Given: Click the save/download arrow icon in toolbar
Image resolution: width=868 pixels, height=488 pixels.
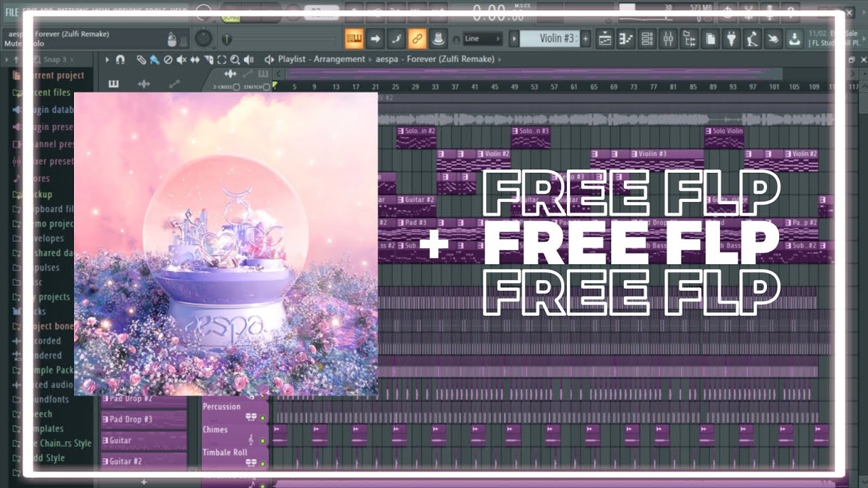Looking at the screenshot, I should click(x=793, y=39).
